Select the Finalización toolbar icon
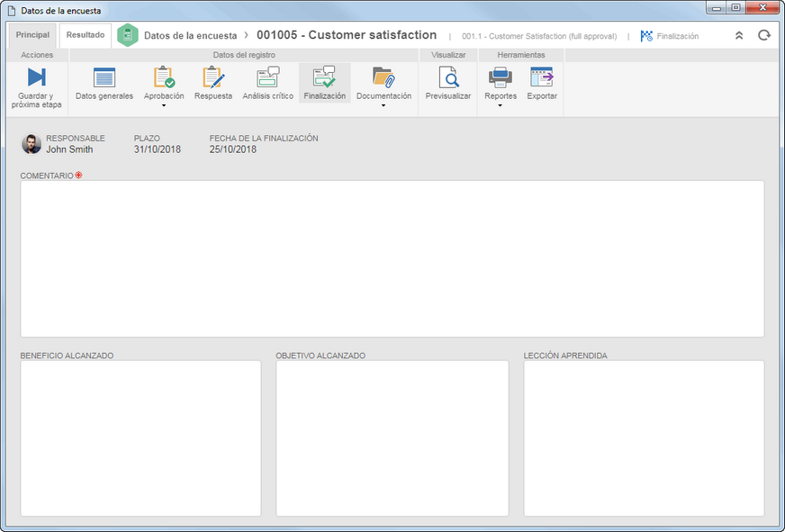Viewport: 785px width, 532px height. pos(324,77)
